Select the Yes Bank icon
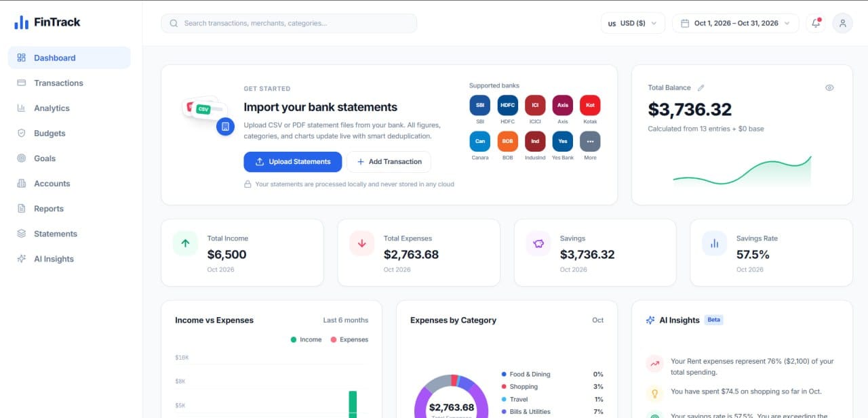 (563, 141)
